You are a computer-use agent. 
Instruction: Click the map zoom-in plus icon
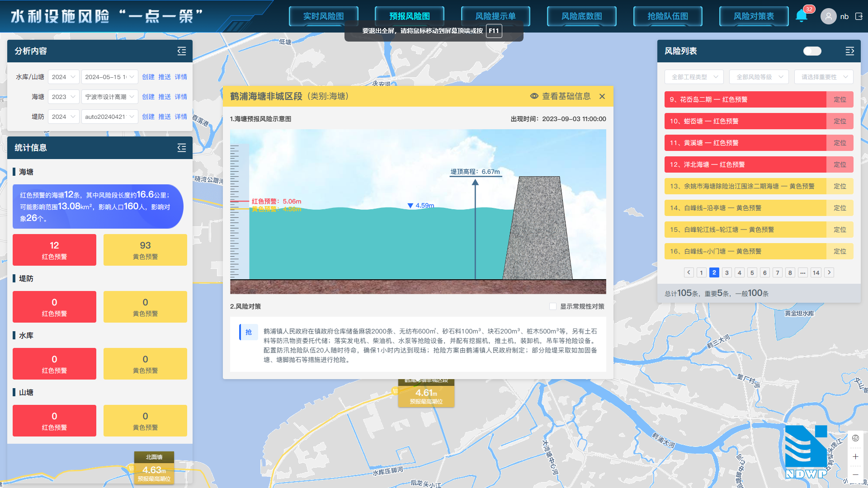tap(855, 456)
